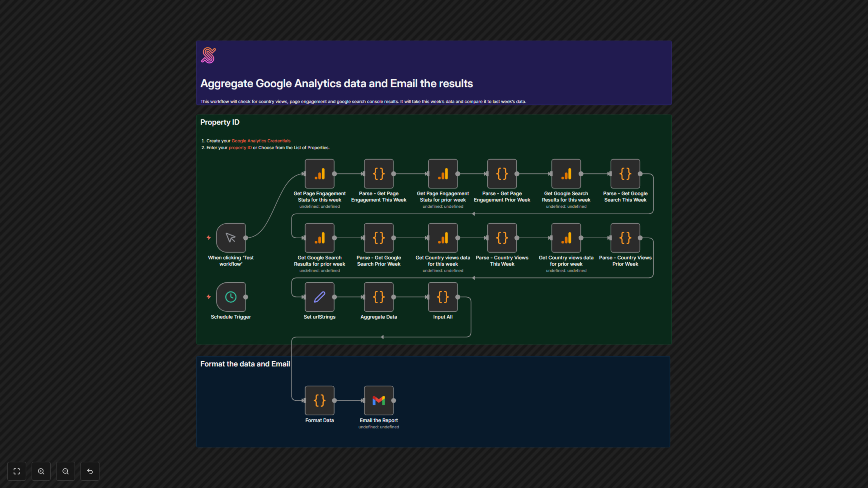868x488 pixels.
Task: Open Get Country views data for prior week node
Action: point(566,238)
